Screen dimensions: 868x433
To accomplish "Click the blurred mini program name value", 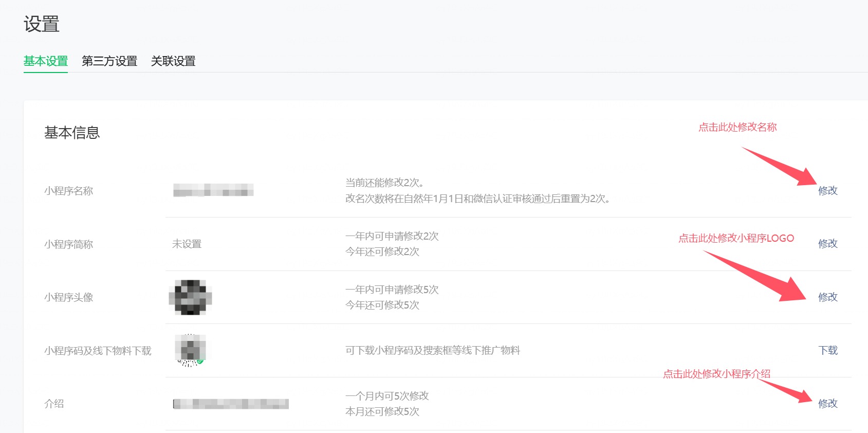I will click(213, 190).
